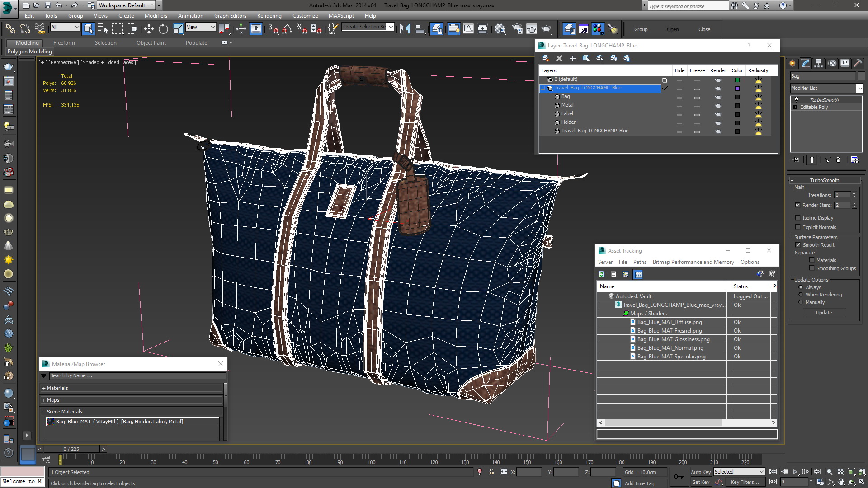Open Select by Name dialog
This screenshot has width=868, height=488.
click(x=103, y=29)
